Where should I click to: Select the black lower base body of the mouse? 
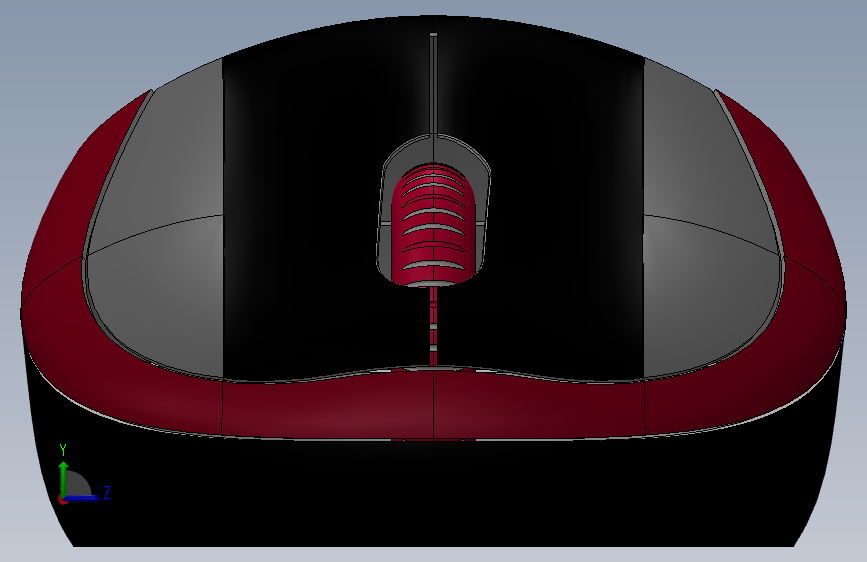tap(433, 492)
